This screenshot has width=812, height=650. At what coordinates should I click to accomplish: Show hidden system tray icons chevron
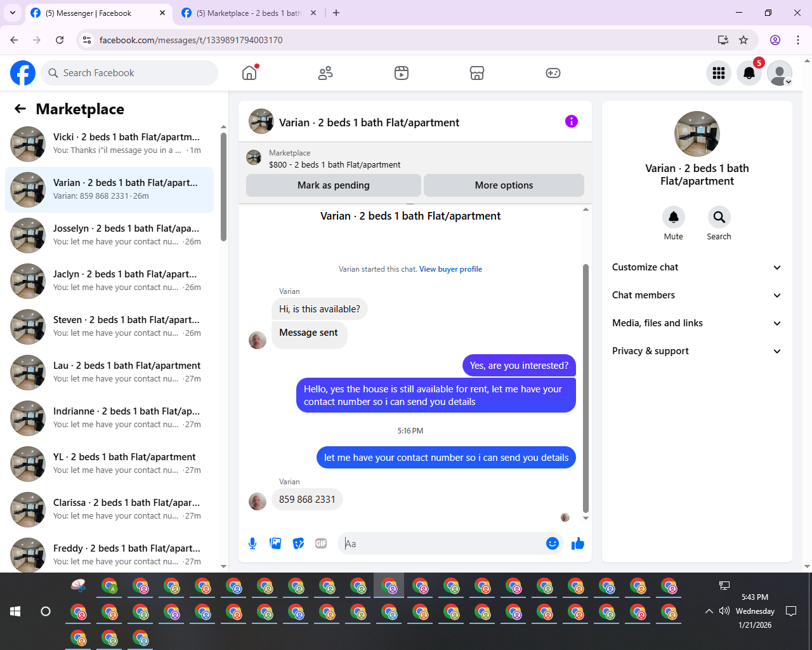click(709, 611)
